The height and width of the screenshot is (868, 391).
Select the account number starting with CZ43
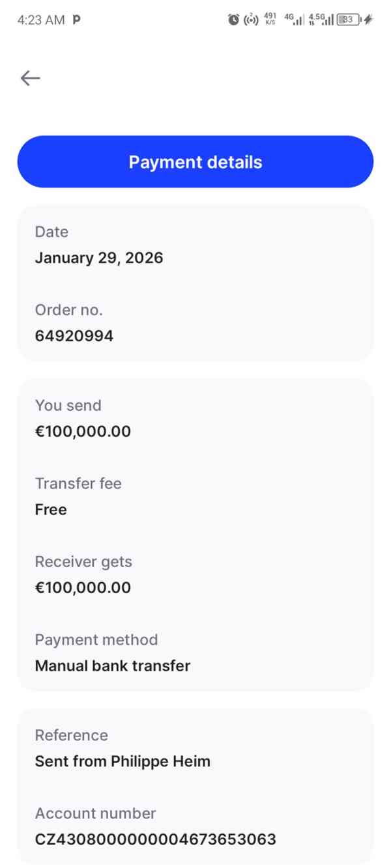coord(155,839)
